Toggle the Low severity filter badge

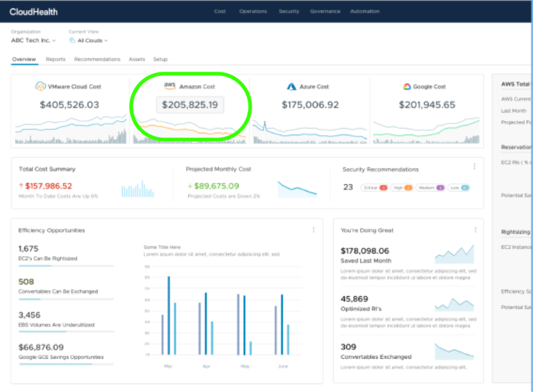(x=459, y=188)
